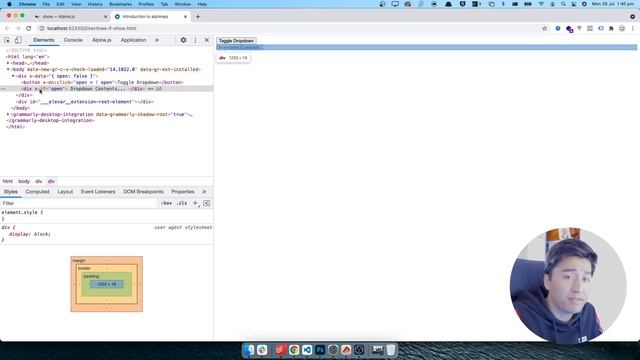Open the Application tab

(x=133, y=40)
